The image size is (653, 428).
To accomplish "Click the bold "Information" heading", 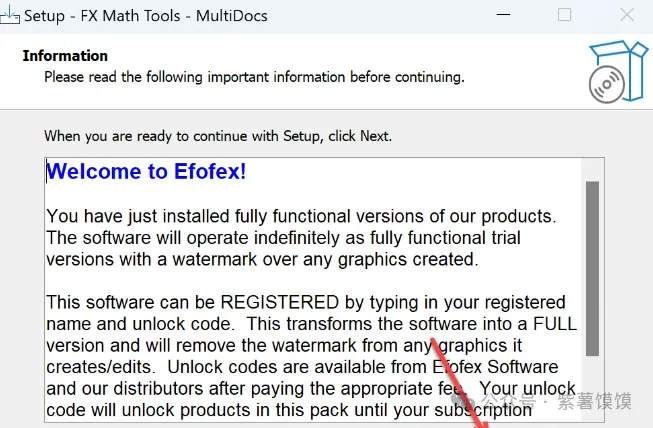I will click(65, 56).
